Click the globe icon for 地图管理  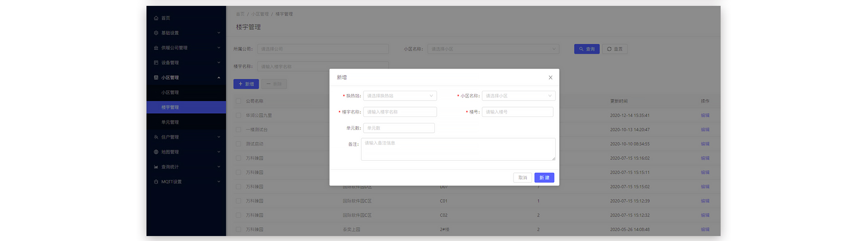point(156,152)
